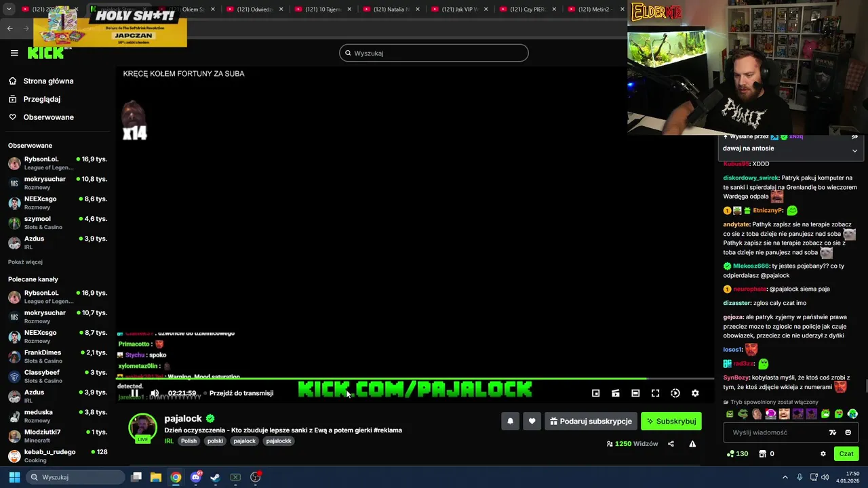
Task: Open Mlodziutki7 Minecraft channel
Action: click(58, 436)
